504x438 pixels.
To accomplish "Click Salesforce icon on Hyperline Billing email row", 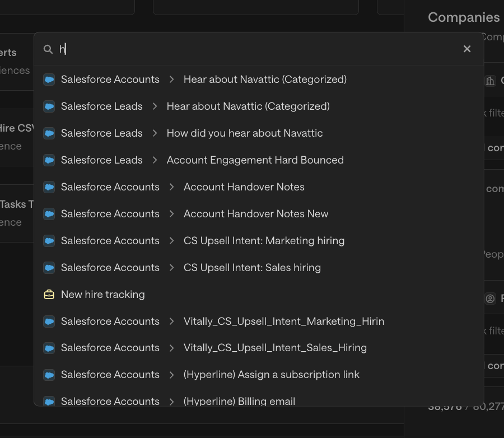I will (x=49, y=402).
